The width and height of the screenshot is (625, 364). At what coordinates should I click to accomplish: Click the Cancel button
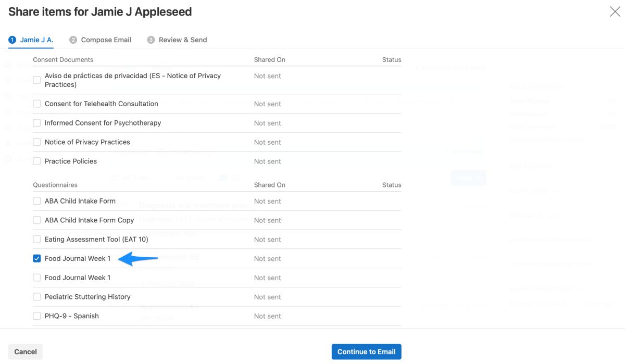[26, 352]
